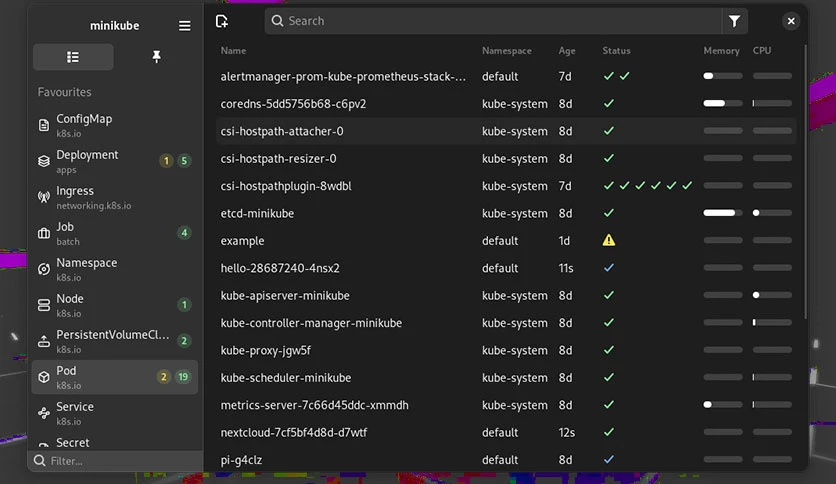Image resolution: width=836 pixels, height=484 pixels.
Task: Select kube-controller-manager-minikube pod
Action: click(x=506, y=323)
